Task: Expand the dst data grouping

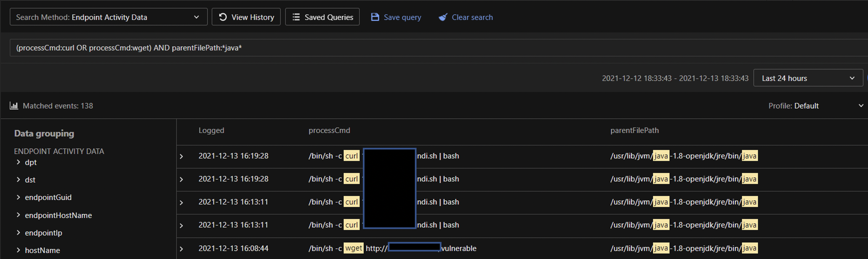Action: [x=18, y=180]
